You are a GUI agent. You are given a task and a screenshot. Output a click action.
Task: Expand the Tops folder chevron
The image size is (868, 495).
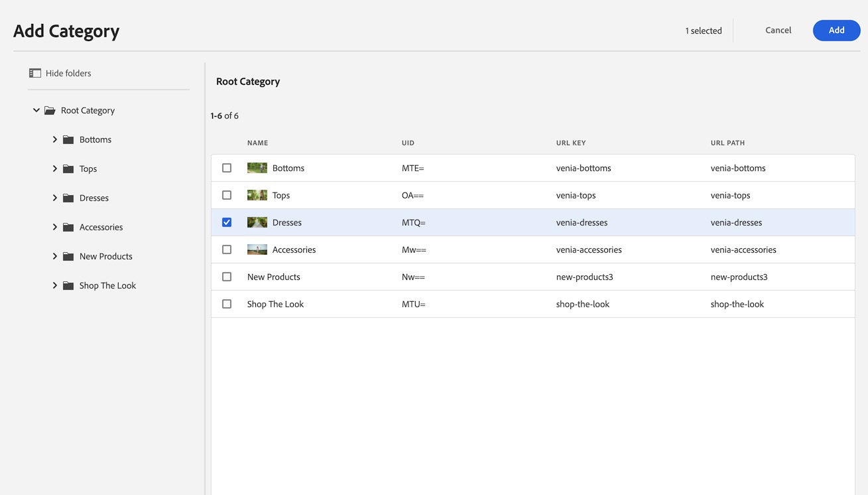pos(55,169)
